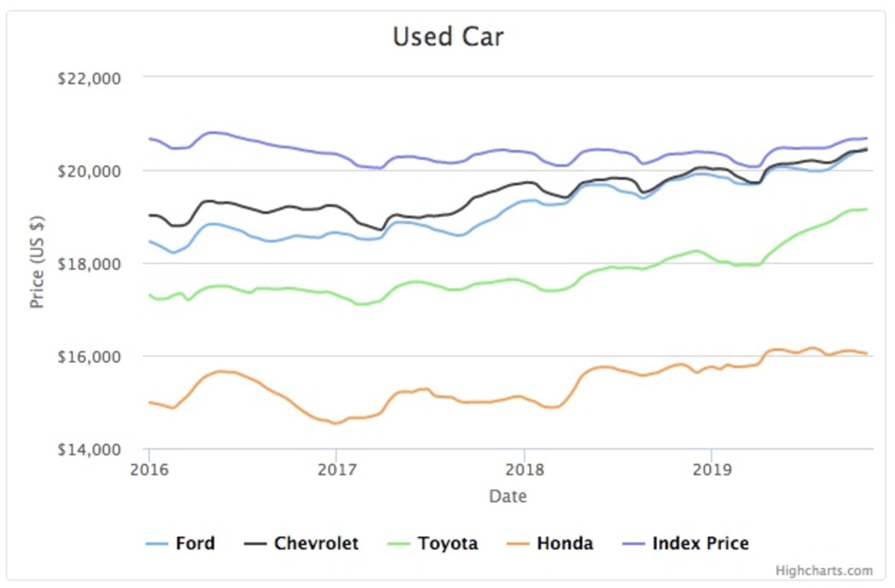Click the purple Index Price legend marker
This screenshot has width=895, height=588.
tap(634, 544)
